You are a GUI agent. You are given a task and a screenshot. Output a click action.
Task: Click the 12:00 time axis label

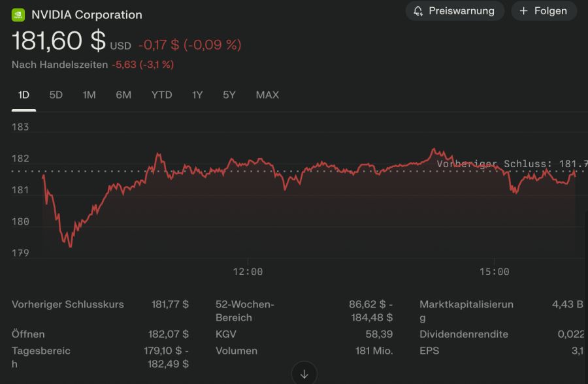pyautogui.click(x=248, y=272)
